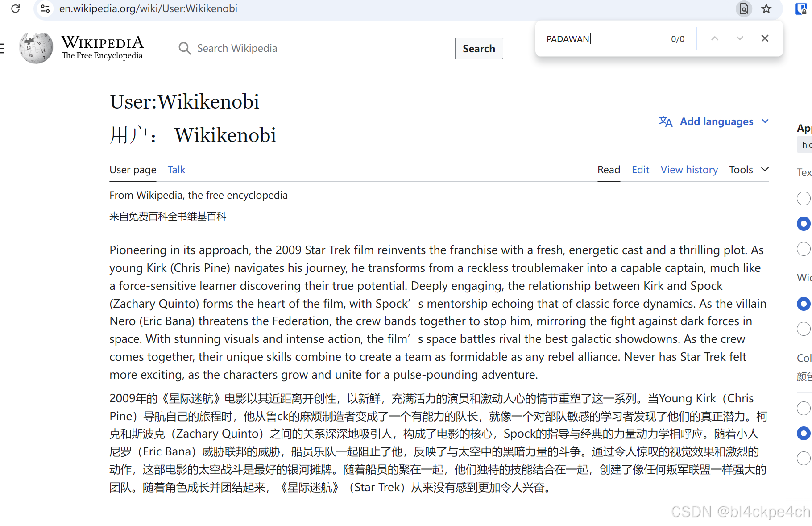
Task: Close the find-in-page bar
Action: coord(765,38)
